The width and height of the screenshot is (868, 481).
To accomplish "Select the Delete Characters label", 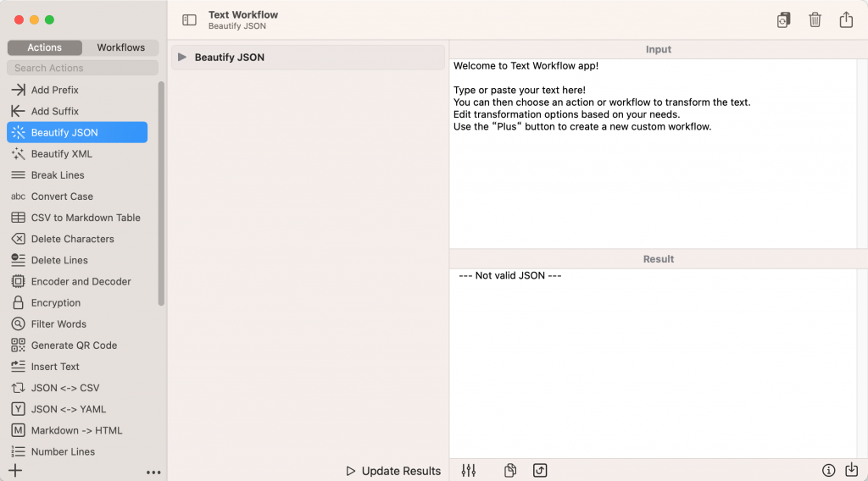I will [x=73, y=239].
